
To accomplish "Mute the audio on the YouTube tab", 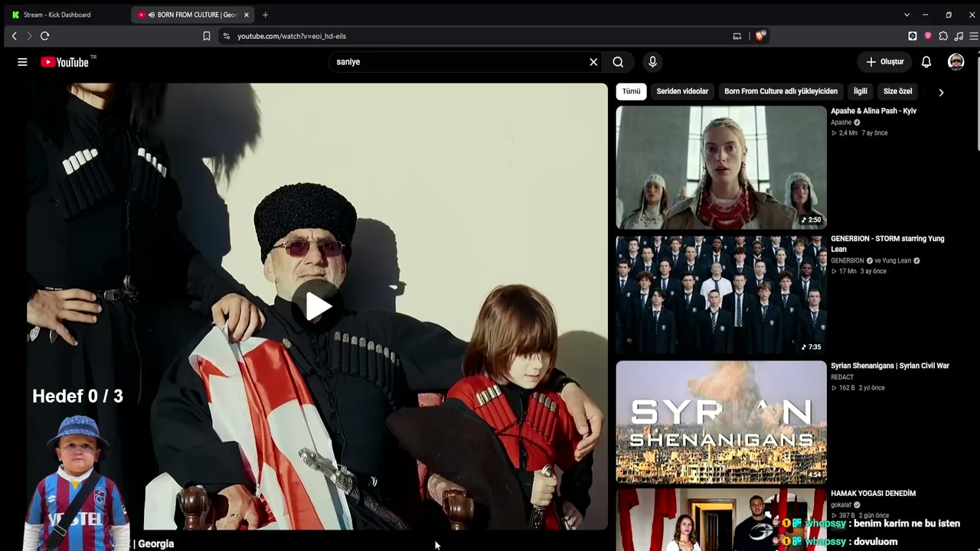I will coord(152,15).
